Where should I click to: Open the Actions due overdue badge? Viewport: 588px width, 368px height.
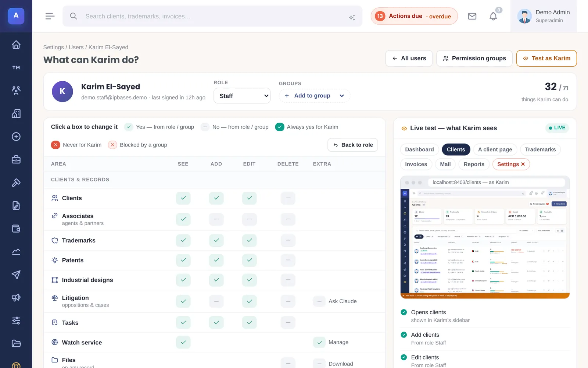coord(414,16)
